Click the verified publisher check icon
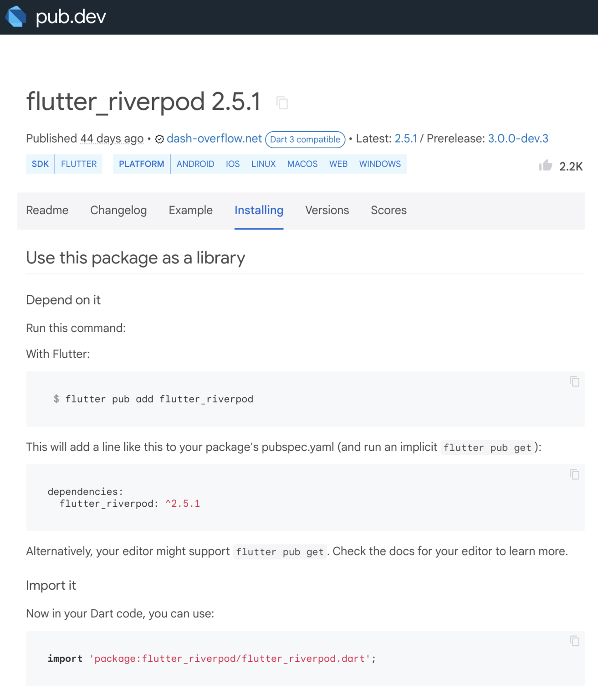 [x=159, y=139]
